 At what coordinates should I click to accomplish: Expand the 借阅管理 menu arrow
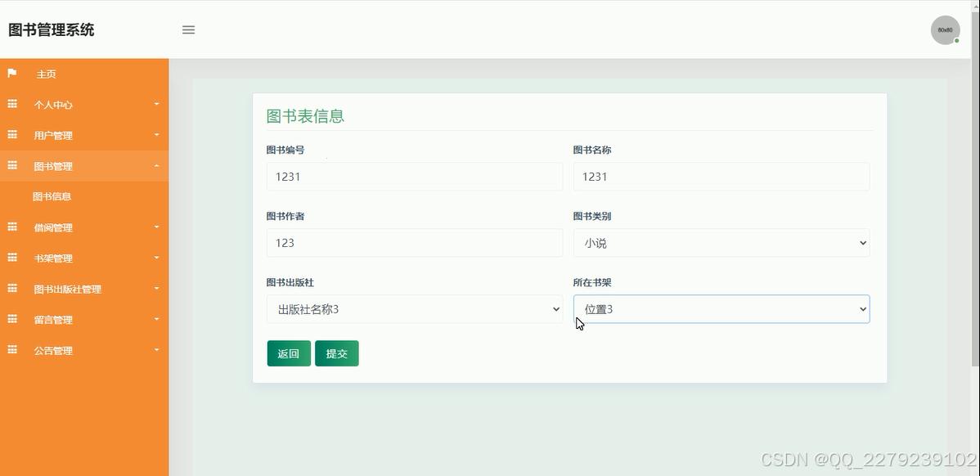tap(157, 227)
